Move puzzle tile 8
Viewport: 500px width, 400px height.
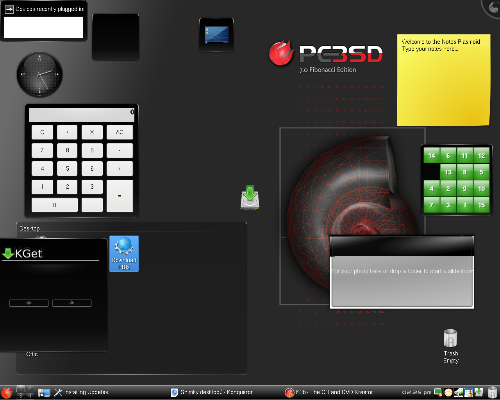click(465, 172)
